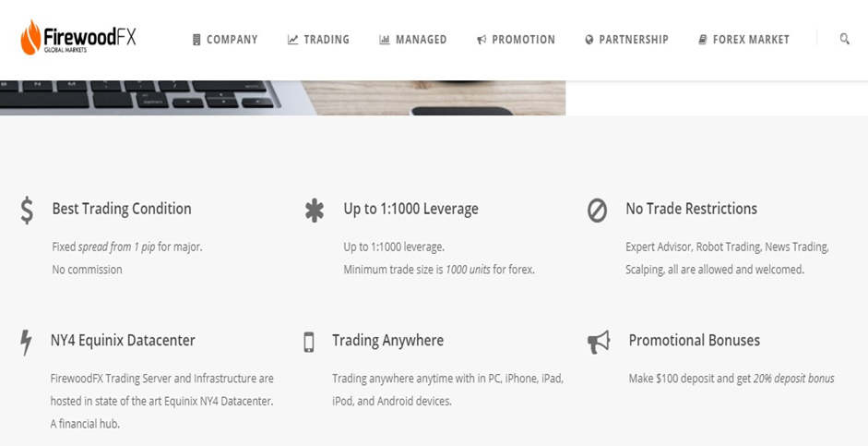Click the No Trade Restrictions heading
Image resolution: width=868 pixels, height=446 pixels.
click(x=692, y=209)
